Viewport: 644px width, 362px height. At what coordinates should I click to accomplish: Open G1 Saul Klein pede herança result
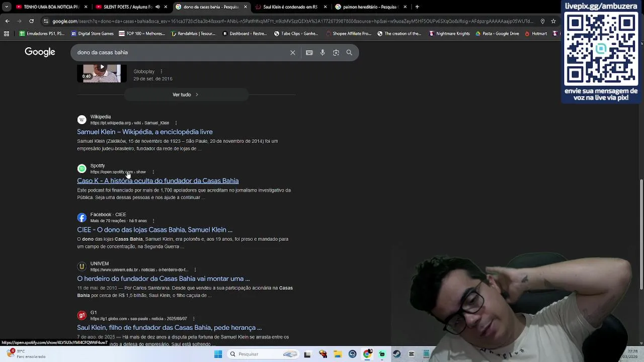170,327
